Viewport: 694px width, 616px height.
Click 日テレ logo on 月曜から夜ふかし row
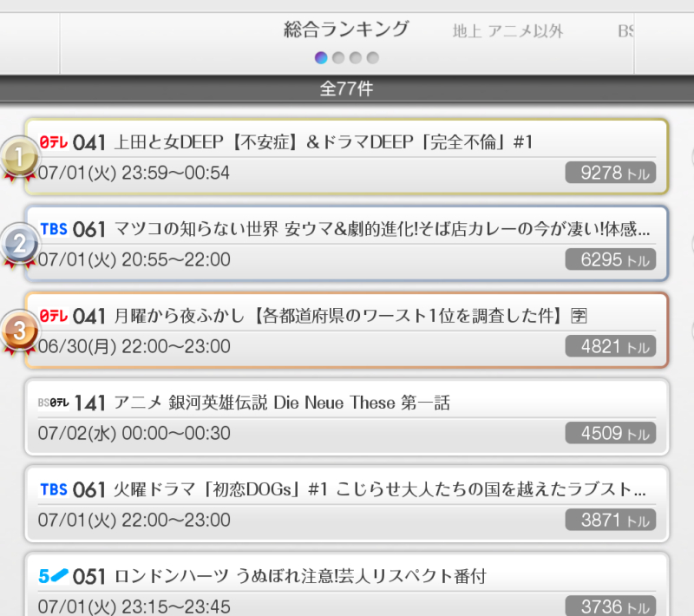pos(54,316)
